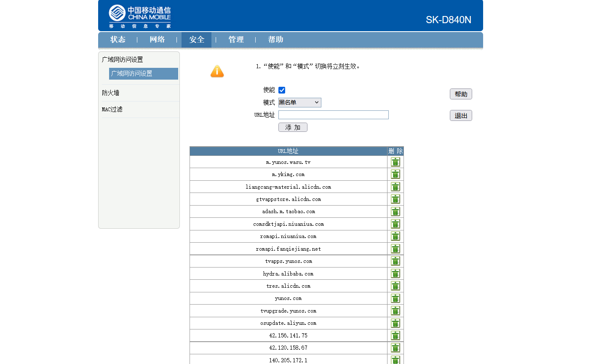
Task: Click the 退出 logout button
Action: tap(461, 115)
